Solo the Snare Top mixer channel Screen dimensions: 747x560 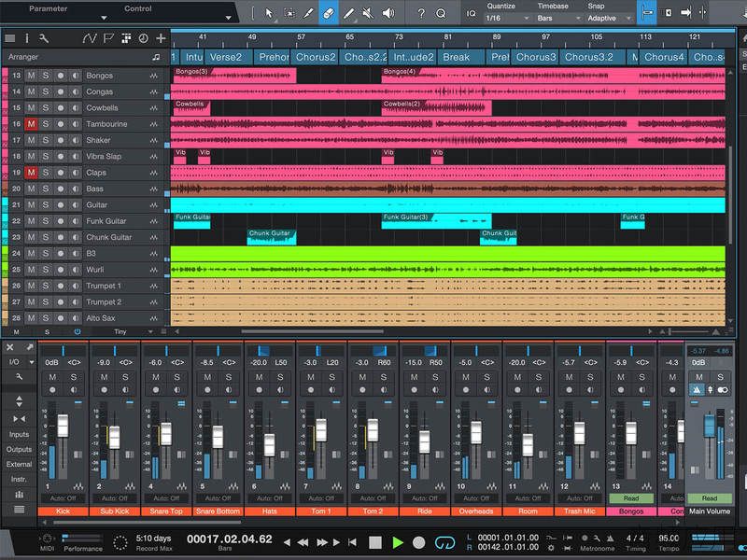(176, 377)
